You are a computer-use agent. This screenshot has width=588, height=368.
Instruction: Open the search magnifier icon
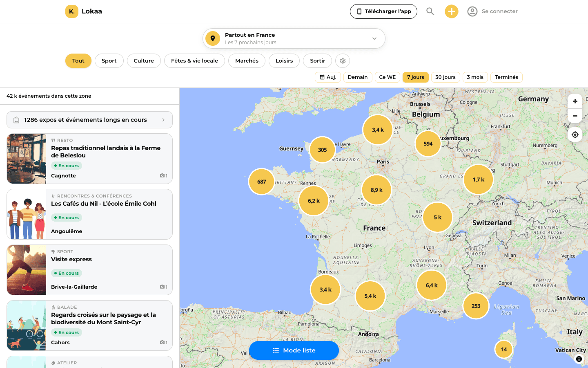(430, 11)
